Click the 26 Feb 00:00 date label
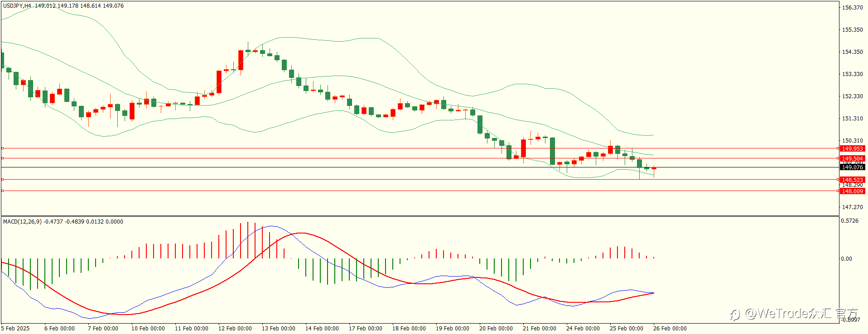The width and height of the screenshot is (868, 334). pyautogui.click(x=670, y=329)
